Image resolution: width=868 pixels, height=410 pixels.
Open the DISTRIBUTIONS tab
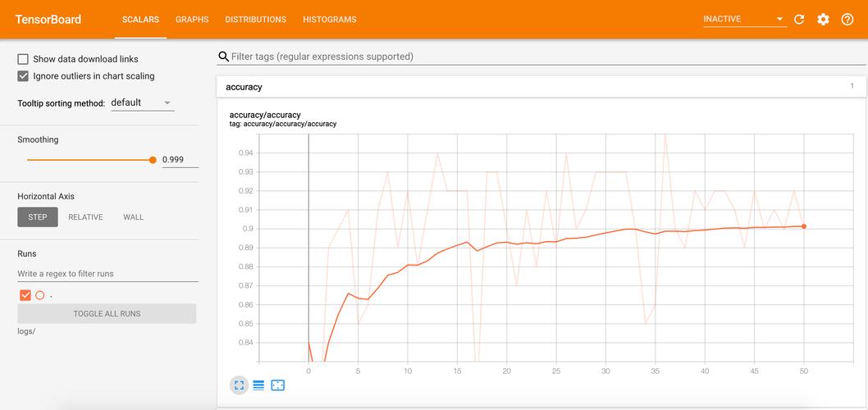pos(255,20)
